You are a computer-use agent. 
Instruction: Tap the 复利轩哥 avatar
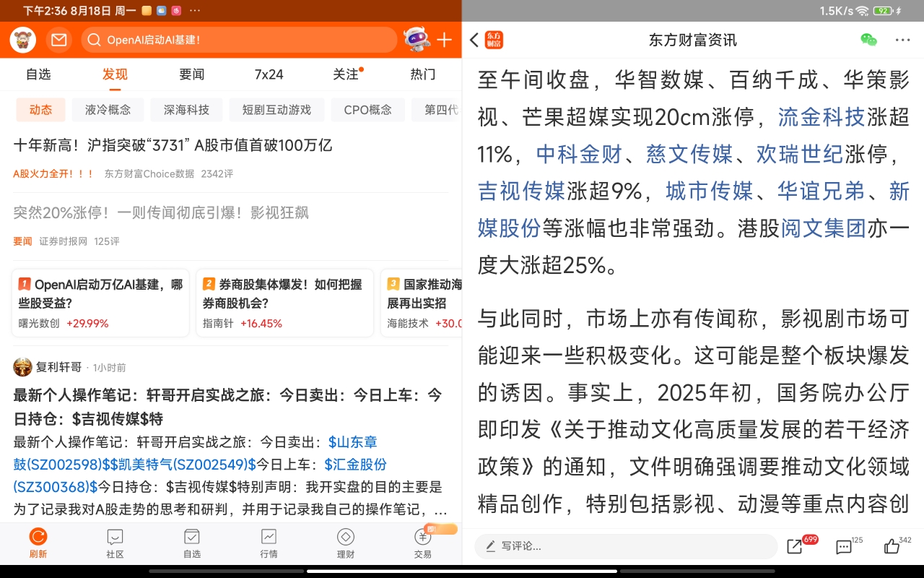22,367
